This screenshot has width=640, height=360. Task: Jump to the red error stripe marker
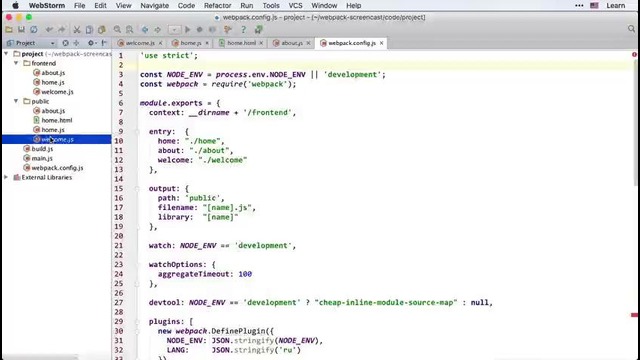[634, 315]
